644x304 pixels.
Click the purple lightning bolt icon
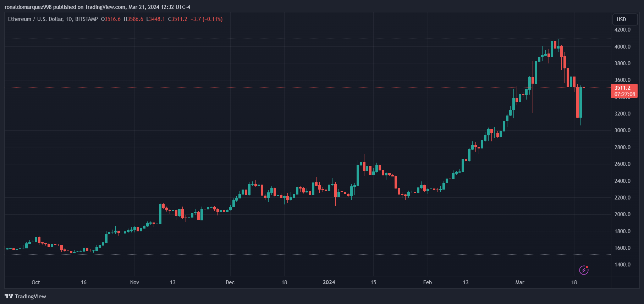(x=584, y=270)
